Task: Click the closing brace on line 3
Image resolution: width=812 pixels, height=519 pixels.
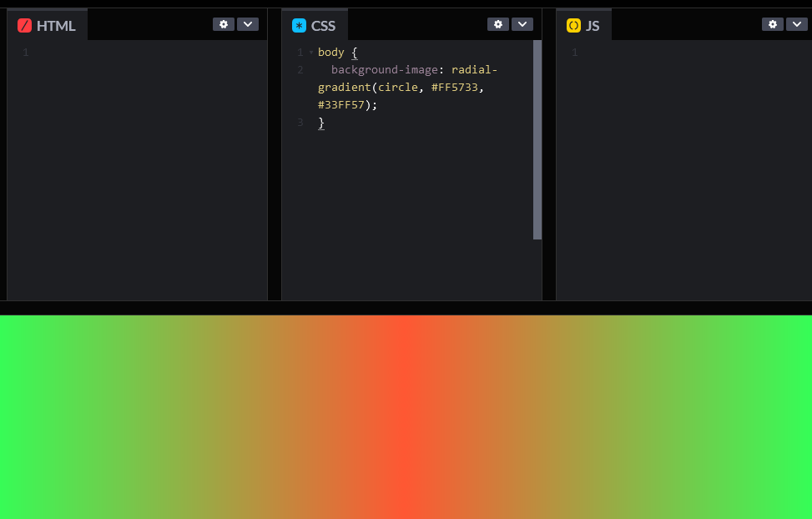Action: pos(321,123)
